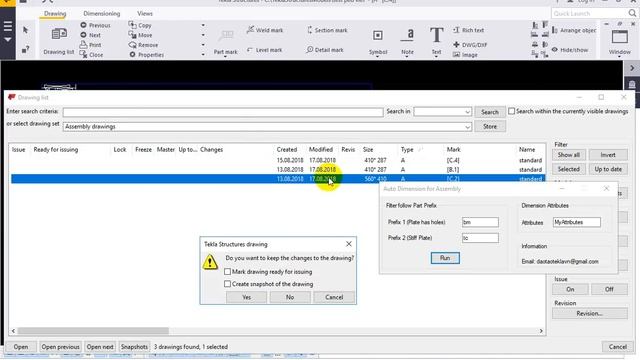The width and height of the screenshot is (640, 360).
Task: Click the Remove tool
Action: tap(143, 45)
